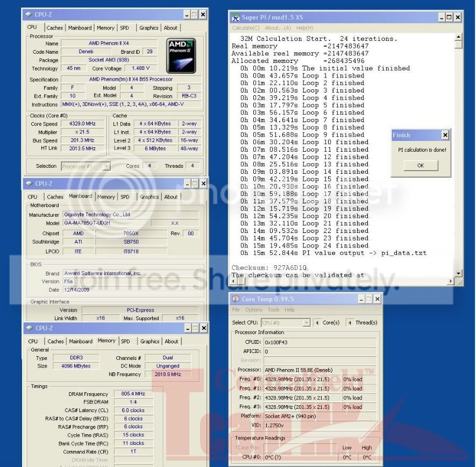This screenshot has height=467, width=476.
Task: Maximize the Super PI window
Action: (x=450, y=17)
